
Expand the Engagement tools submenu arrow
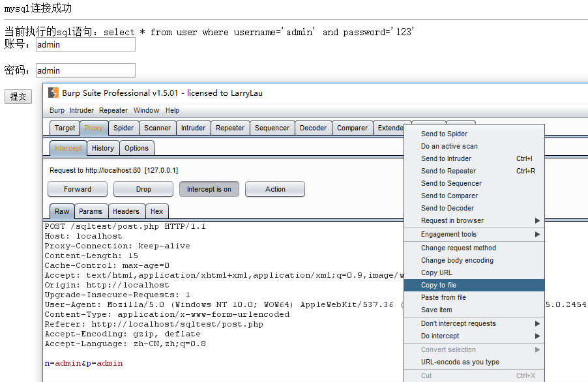[537, 234]
